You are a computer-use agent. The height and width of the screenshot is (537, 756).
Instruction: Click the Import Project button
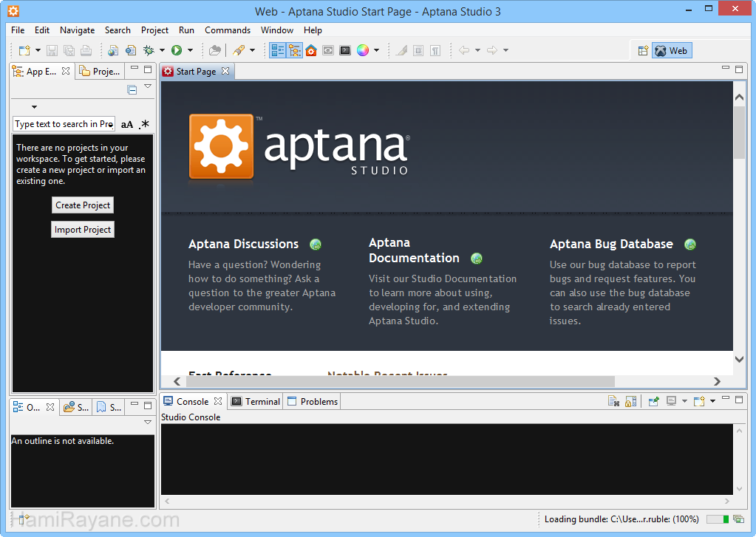click(x=83, y=230)
